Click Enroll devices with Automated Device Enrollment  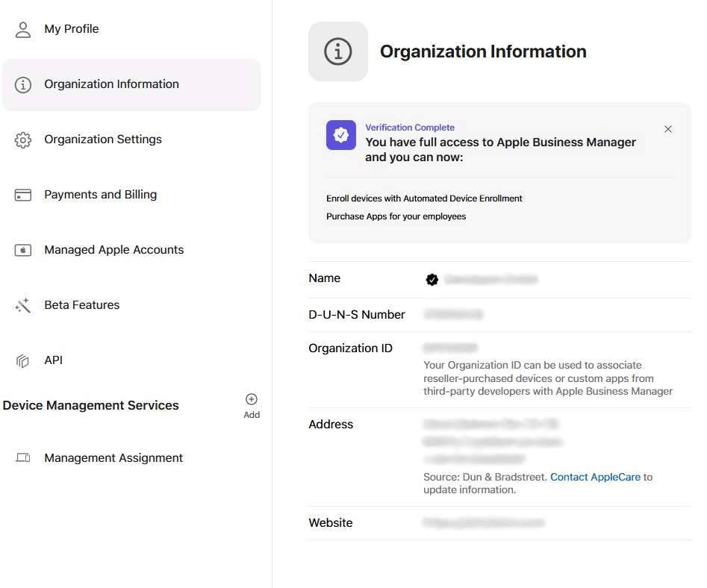[x=424, y=198]
